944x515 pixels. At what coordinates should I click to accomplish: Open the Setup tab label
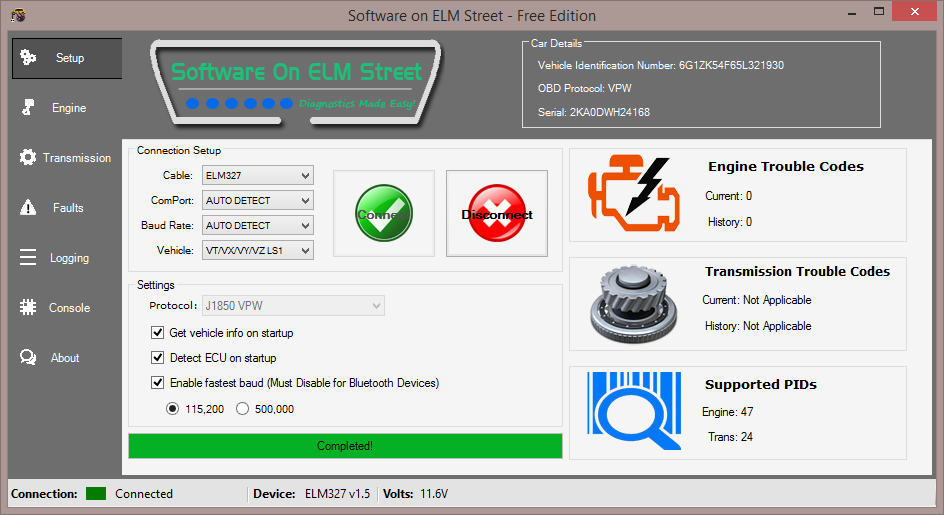click(x=70, y=58)
